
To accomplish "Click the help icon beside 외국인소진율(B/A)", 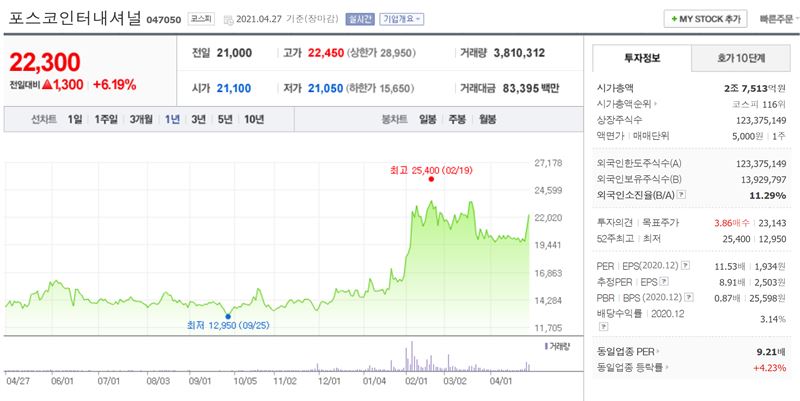I will (684, 193).
